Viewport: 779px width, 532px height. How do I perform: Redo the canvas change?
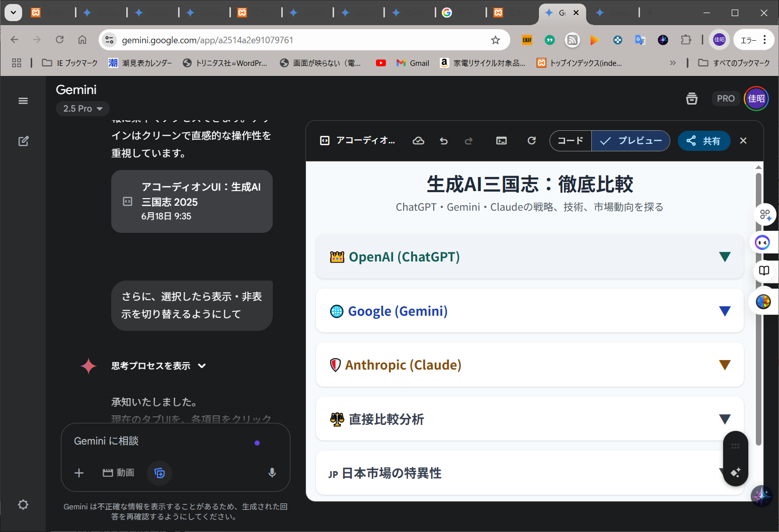[x=469, y=141]
